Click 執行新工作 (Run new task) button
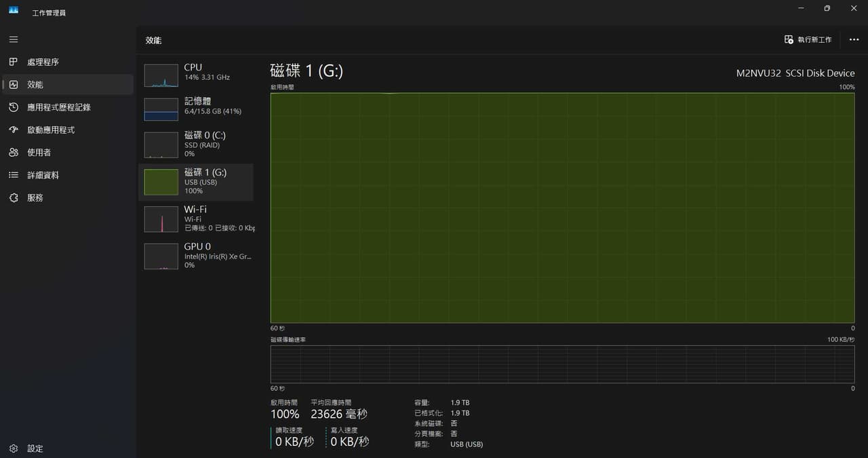The height and width of the screenshot is (458, 868). tap(808, 40)
